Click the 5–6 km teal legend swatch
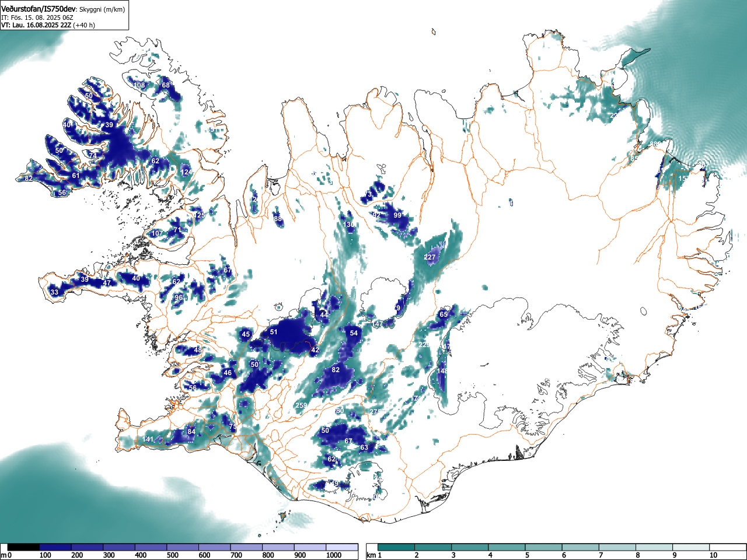 click(x=544, y=547)
